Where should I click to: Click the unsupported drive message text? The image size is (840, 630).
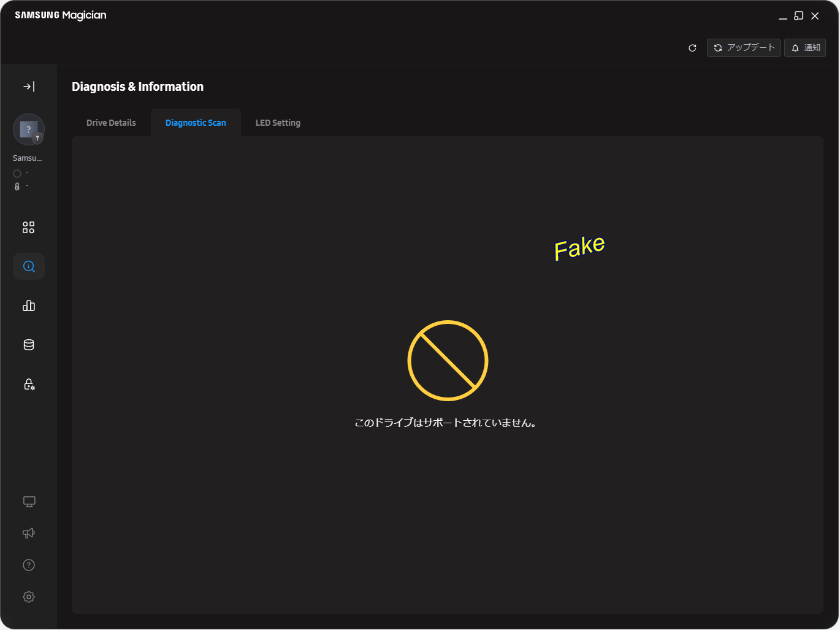click(x=447, y=423)
